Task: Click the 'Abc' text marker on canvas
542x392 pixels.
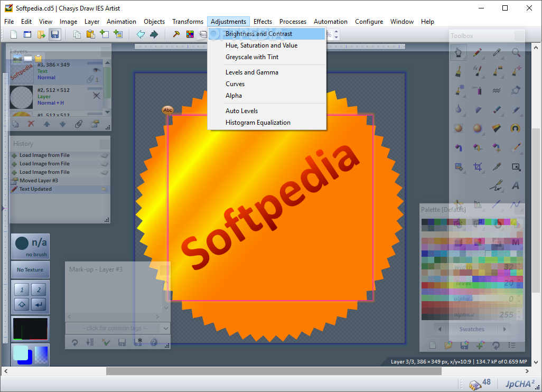Action: pyautogui.click(x=167, y=110)
